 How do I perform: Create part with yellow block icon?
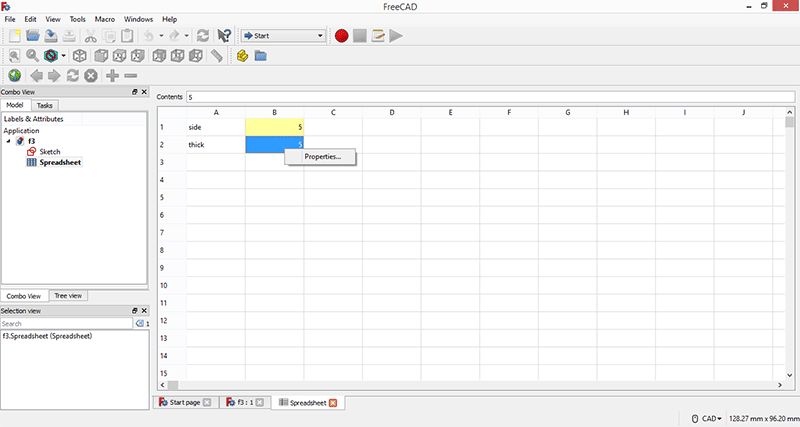[242, 56]
